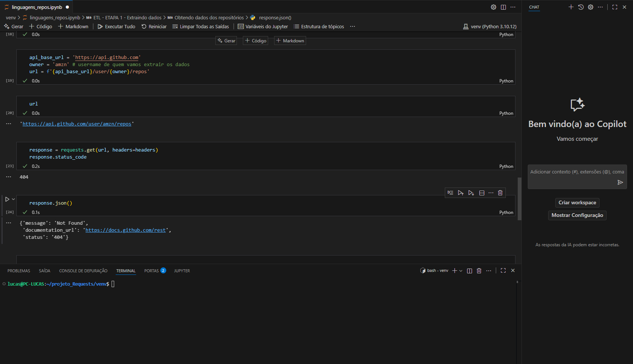Split the cell using the cell toolbar icon
The image size is (633, 364).
482,193
